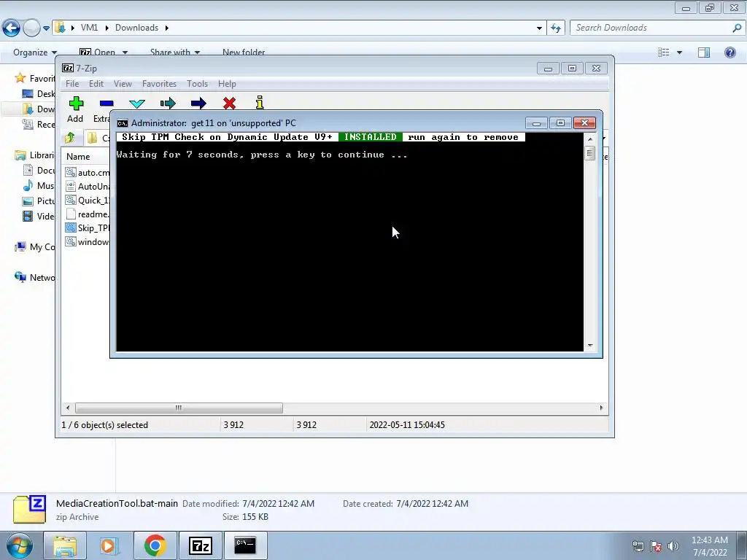Select the windows file row in 7-Zip list
The image size is (747, 560).
88,241
